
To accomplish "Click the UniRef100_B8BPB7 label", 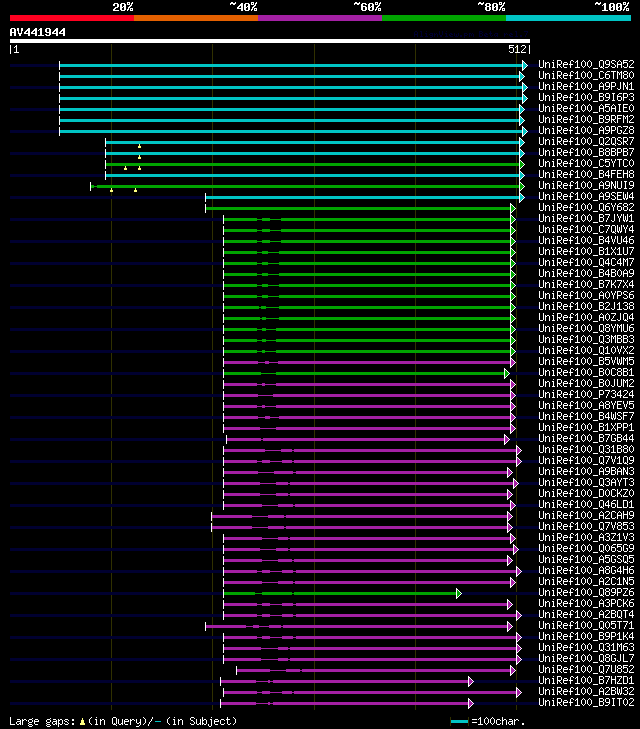I will coord(586,152).
